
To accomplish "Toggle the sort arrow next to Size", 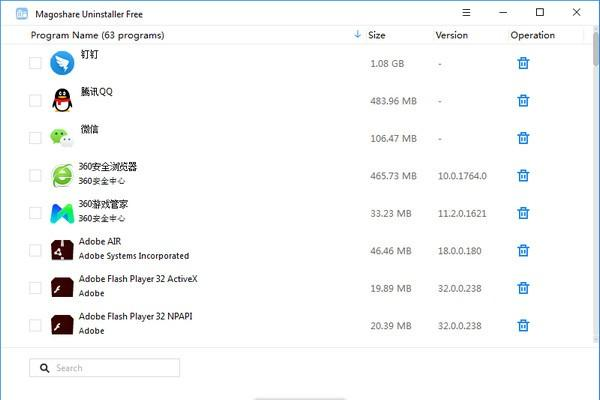I will 357,34.
